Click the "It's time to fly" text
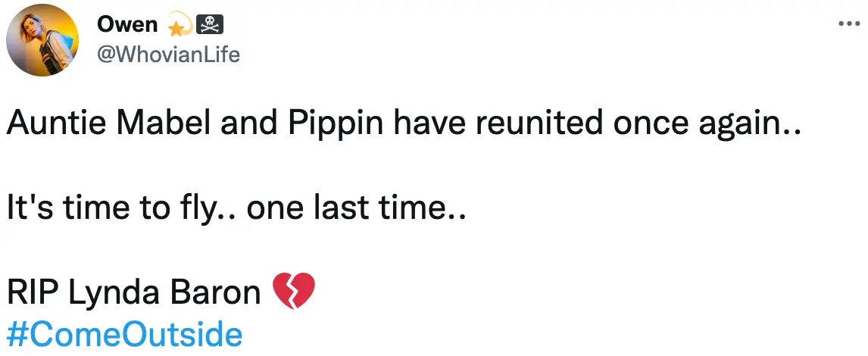The image size is (868, 356). point(106,209)
